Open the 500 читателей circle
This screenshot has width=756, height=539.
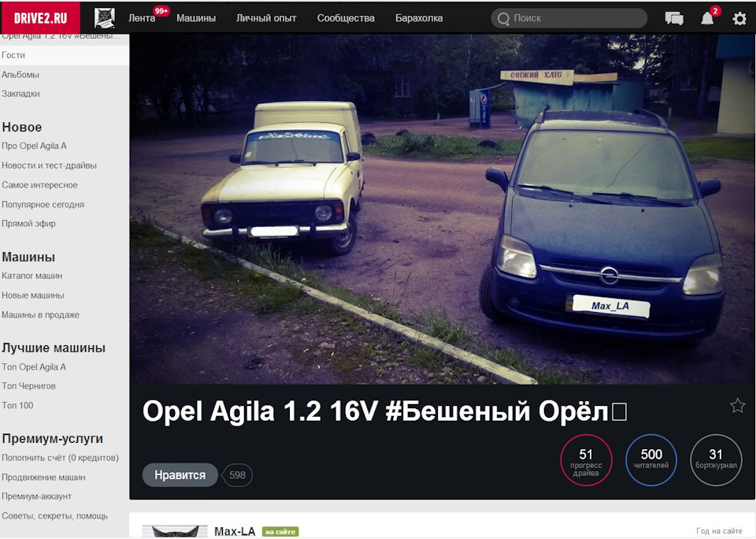pos(651,460)
